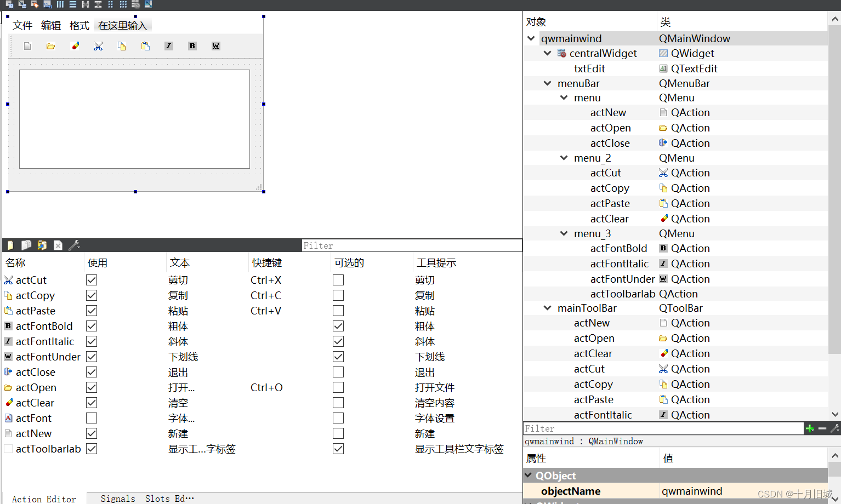Viewport: 841px width, 504px height.
Task: Click the Adjust Size icon in the top toolbar
Action: [149, 5]
